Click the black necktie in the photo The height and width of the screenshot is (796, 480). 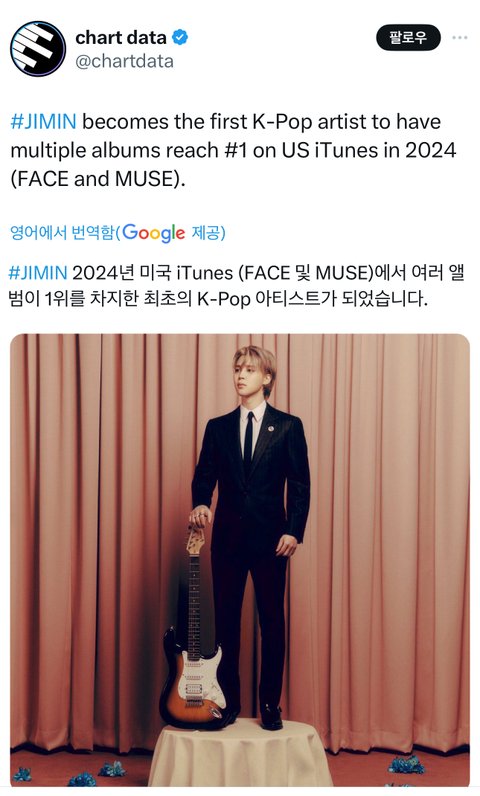[x=248, y=441]
